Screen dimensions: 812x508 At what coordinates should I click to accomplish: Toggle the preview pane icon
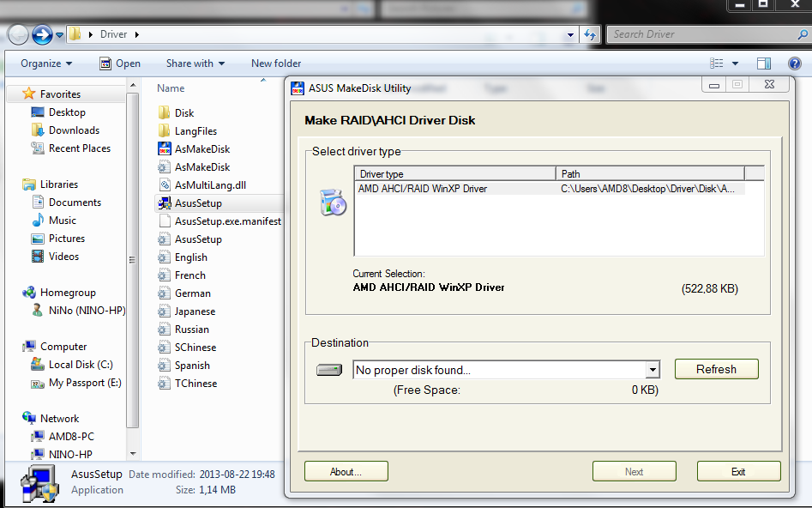[x=764, y=63]
